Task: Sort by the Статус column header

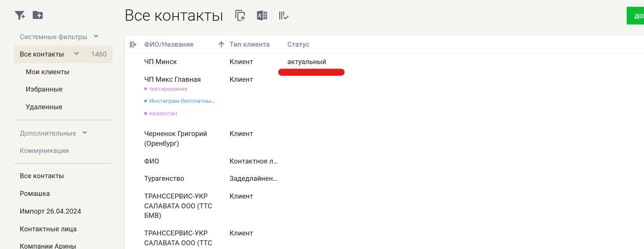Action: (298, 44)
